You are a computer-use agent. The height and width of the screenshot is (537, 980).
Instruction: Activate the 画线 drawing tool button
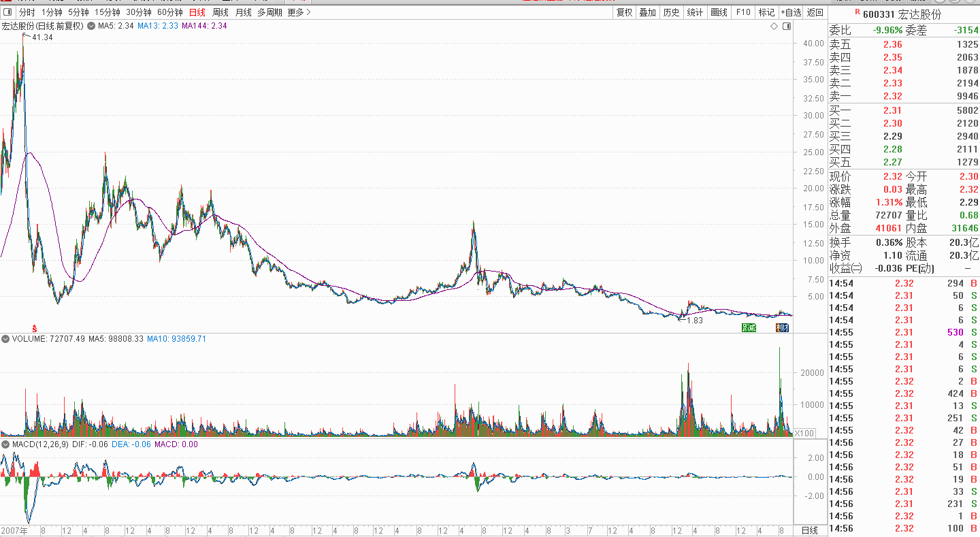coord(719,12)
